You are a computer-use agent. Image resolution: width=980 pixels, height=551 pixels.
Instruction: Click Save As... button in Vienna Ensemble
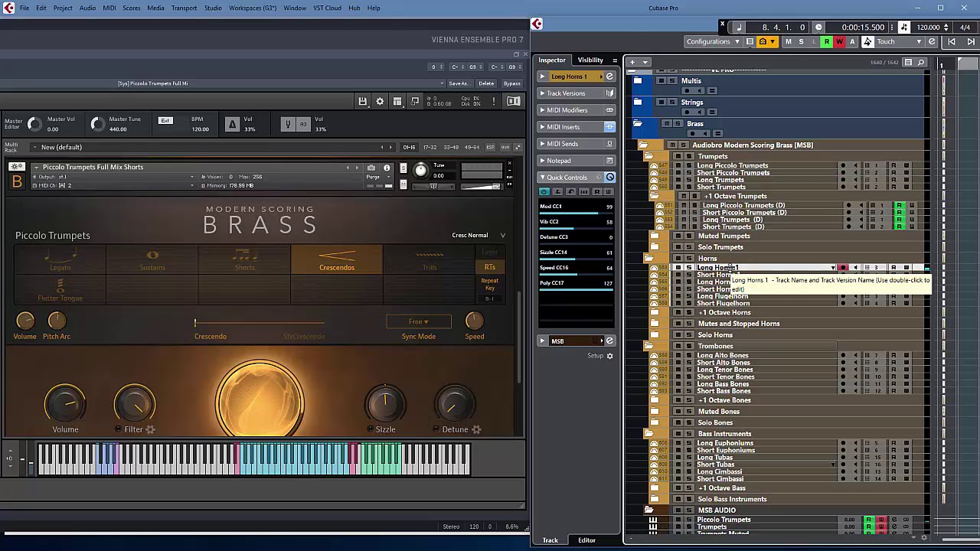[459, 83]
